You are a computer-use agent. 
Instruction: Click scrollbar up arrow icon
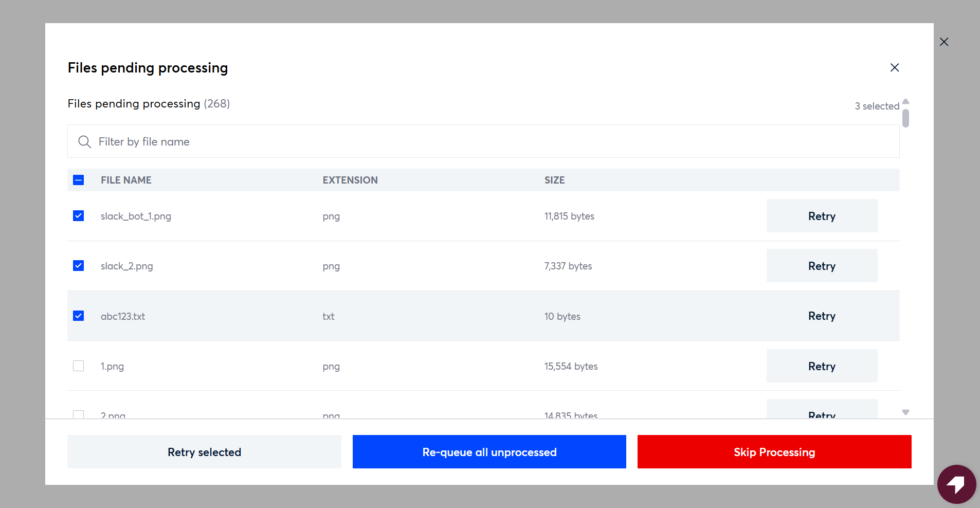[x=906, y=102]
